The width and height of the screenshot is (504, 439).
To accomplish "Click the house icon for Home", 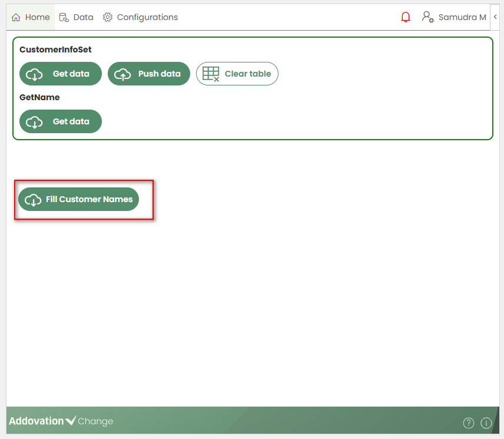I will tap(16, 17).
